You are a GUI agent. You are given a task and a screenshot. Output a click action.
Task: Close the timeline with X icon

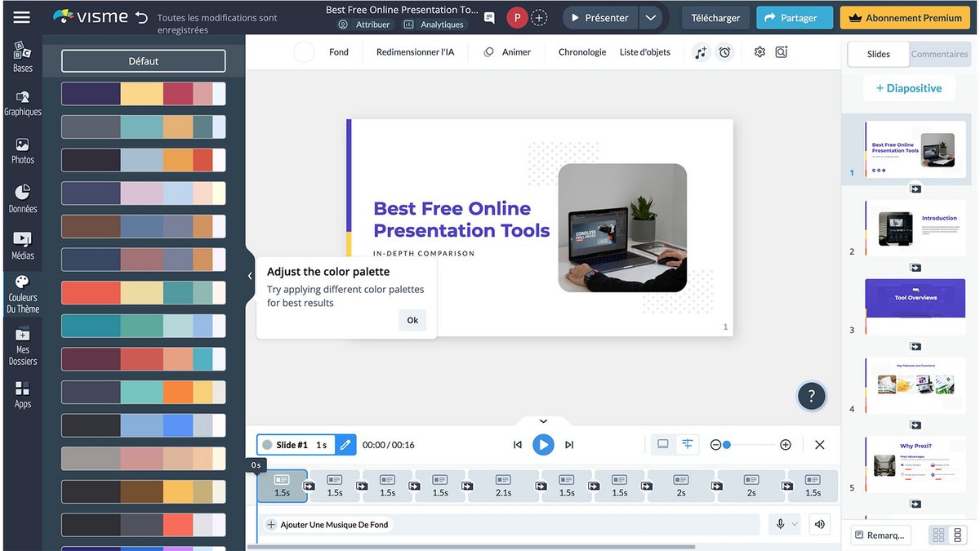(820, 445)
